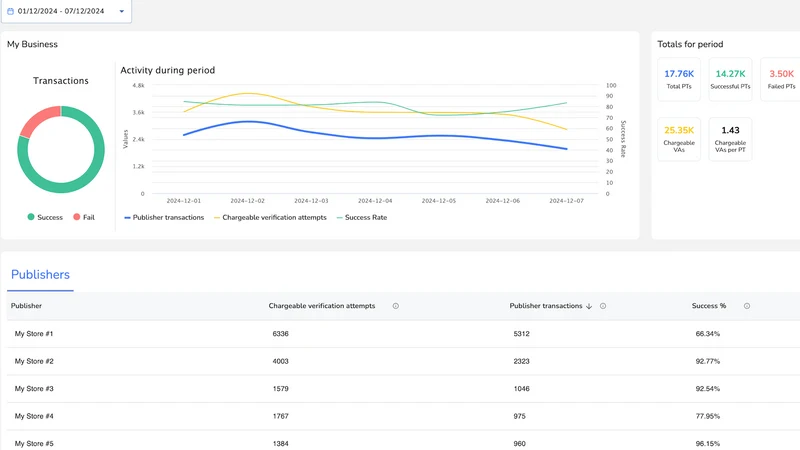Image resolution: width=800 pixels, height=450 pixels.
Task: Click info icon beside Chargeable verification attempts
Action: point(395,306)
